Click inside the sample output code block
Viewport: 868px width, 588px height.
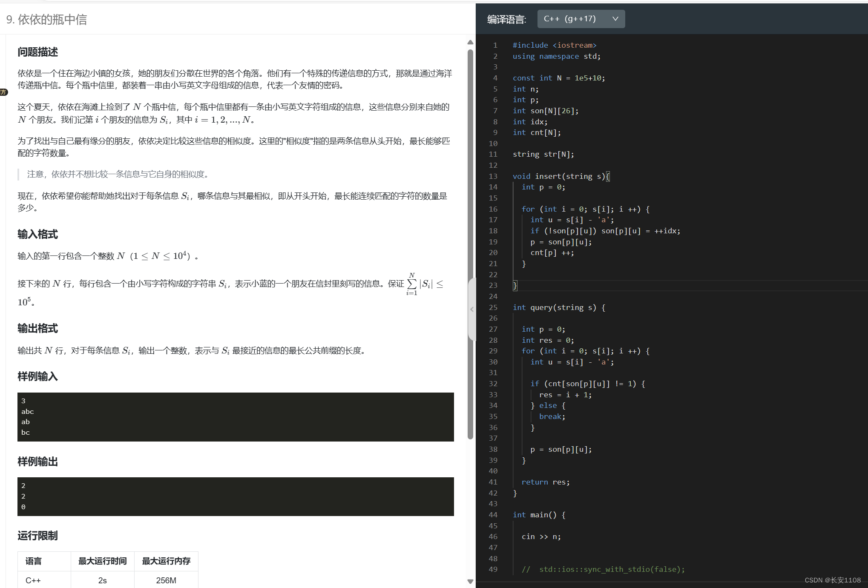pyautogui.click(x=235, y=496)
